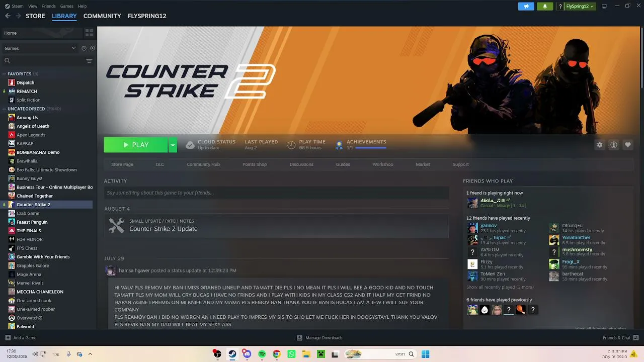Image resolution: width=644 pixels, height=362 pixels.
Task: Open the Help menu
Action: point(82,6)
